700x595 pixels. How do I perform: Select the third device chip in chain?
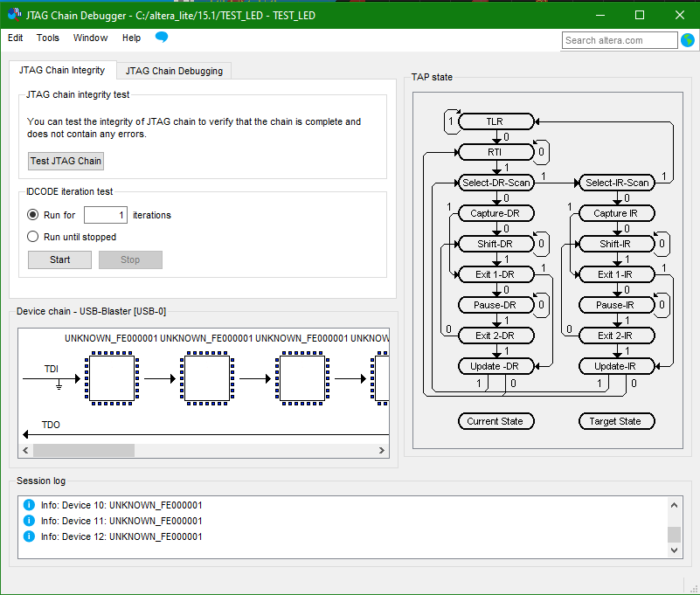pyautogui.click(x=302, y=379)
